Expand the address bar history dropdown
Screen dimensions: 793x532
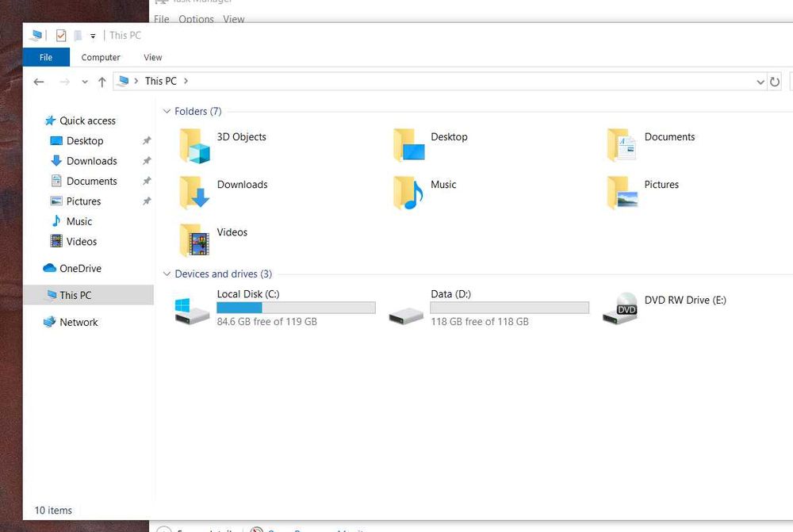(x=760, y=82)
